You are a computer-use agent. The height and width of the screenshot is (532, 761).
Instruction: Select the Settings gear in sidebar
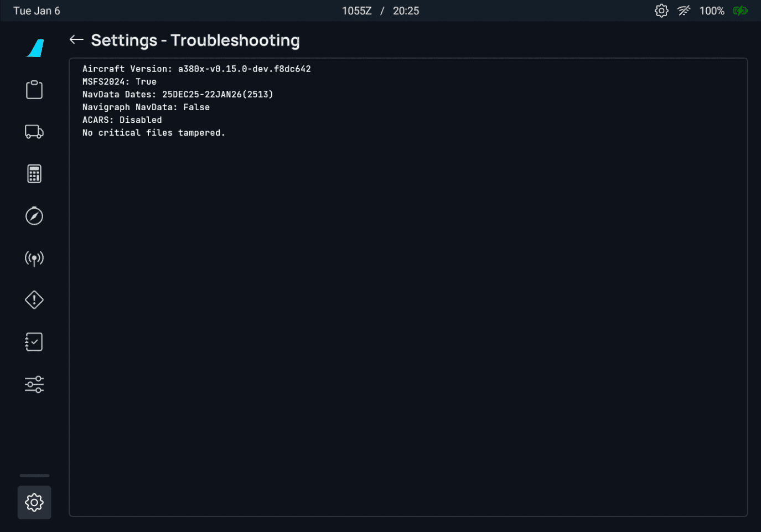point(34,503)
